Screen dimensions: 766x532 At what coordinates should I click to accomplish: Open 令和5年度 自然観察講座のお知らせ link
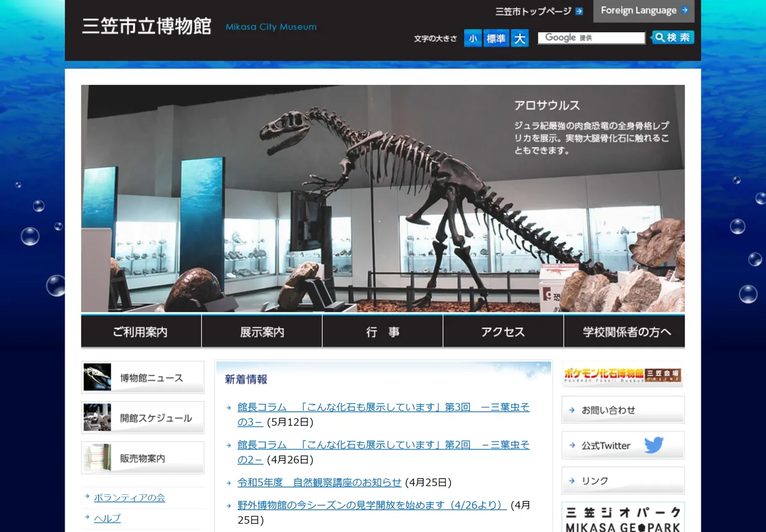click(x=320, y=482)
